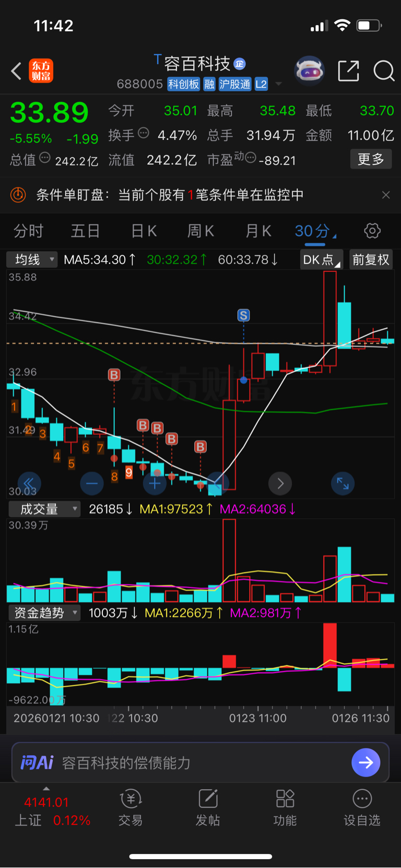Tap the 容百科技 stock title
Viewport: 401px width, 868px height.
(x=197, y=64)
